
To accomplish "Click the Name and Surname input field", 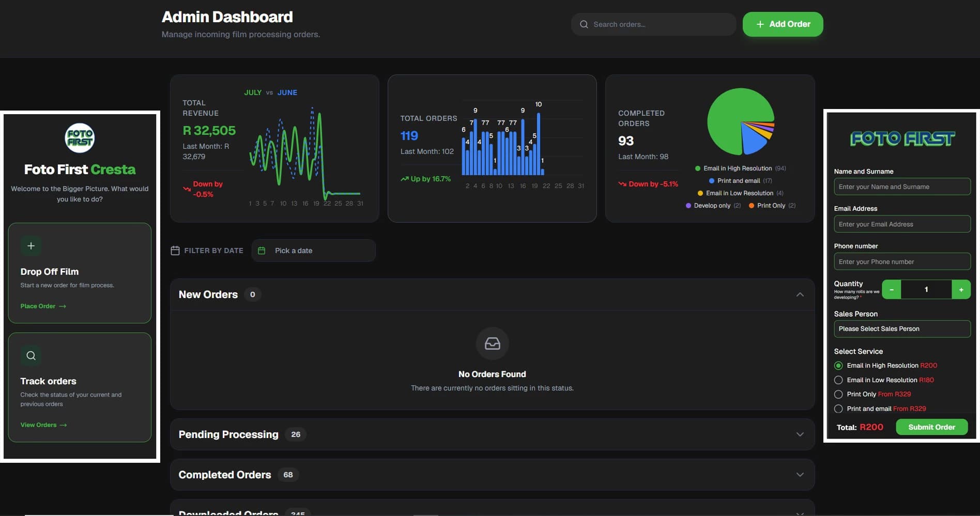I will [902, 187].
